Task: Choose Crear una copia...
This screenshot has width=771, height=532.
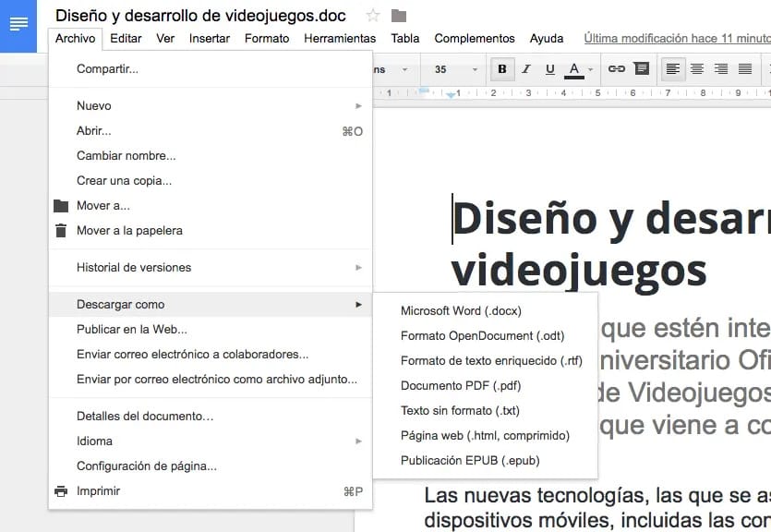Action: [x=211, y=180]
